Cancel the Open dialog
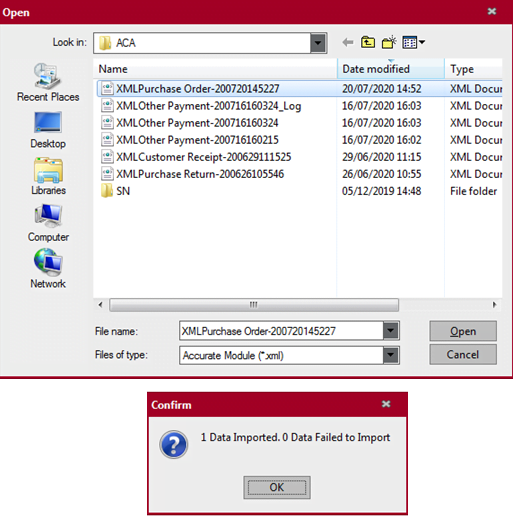Image resolution: width=515 pixels, height=517 pixels. [x=463, y=354]
